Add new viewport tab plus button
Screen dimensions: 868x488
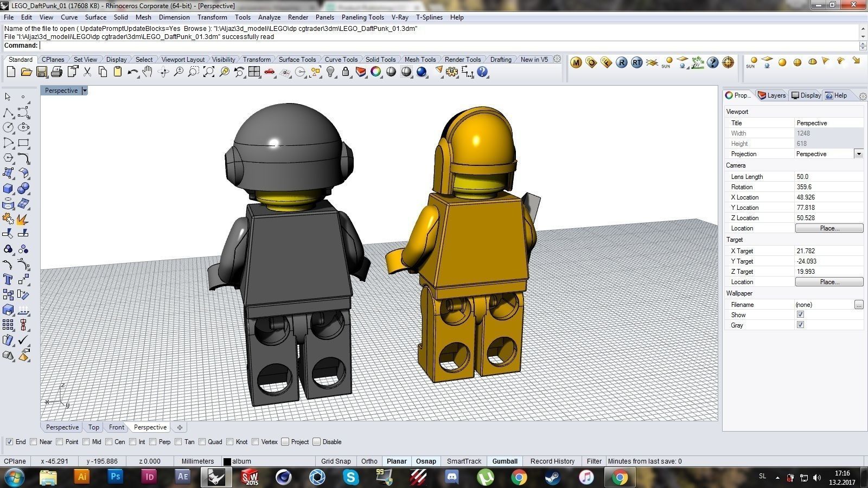[x=180, y=427]
